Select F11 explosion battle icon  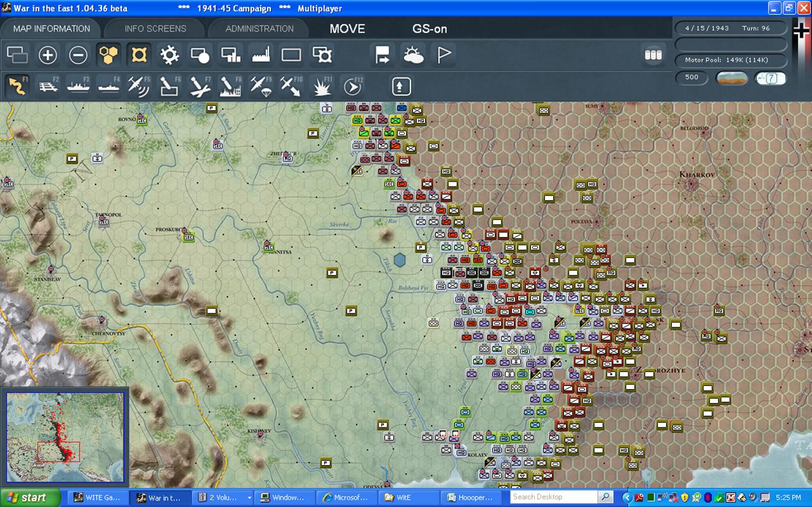323,86
